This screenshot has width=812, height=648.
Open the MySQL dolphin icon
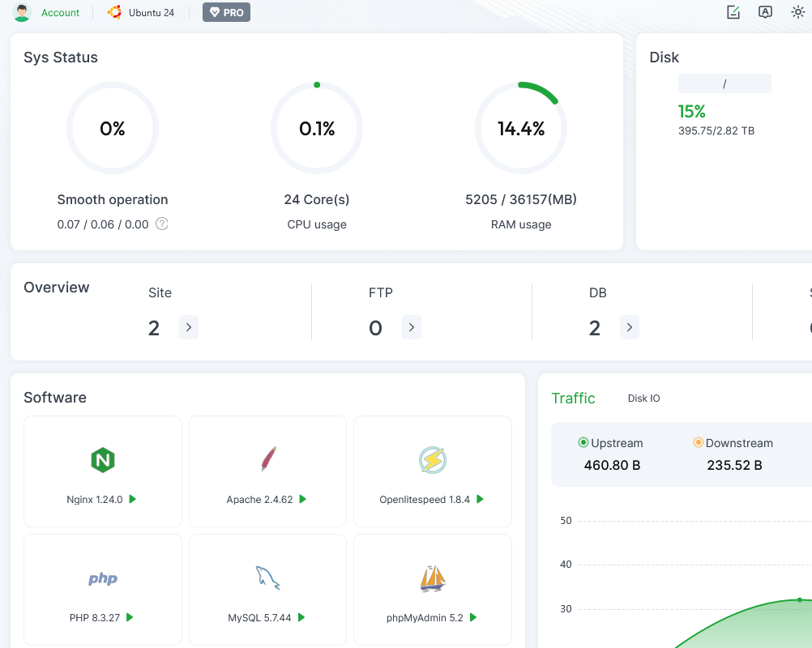[267, 578]
